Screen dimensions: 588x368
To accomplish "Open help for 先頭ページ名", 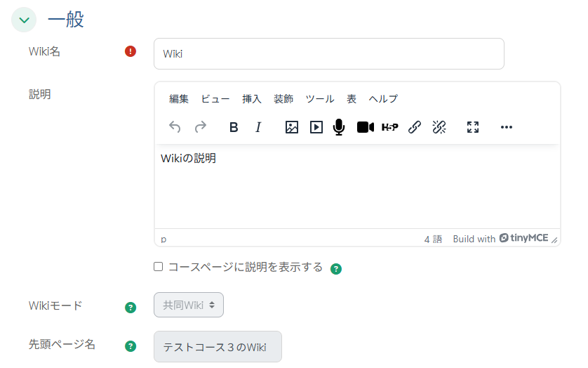I will pyautogui.click(x=131, y=346).
